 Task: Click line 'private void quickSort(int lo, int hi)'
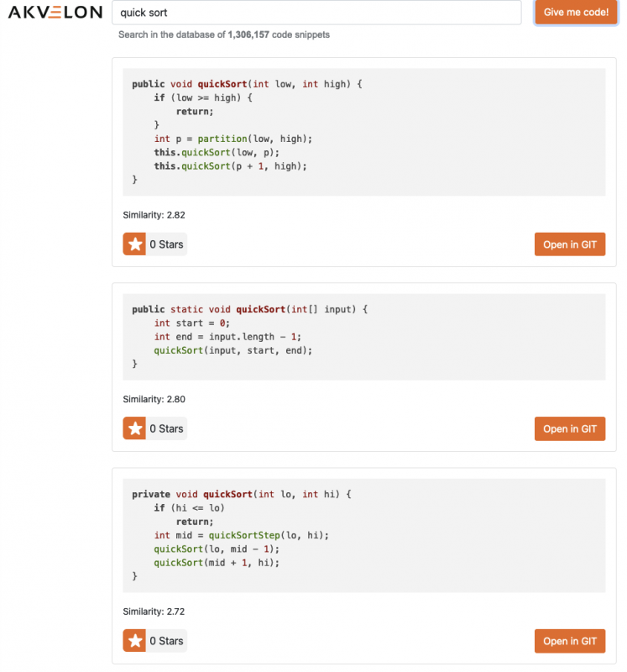click(x=242, y=494)
